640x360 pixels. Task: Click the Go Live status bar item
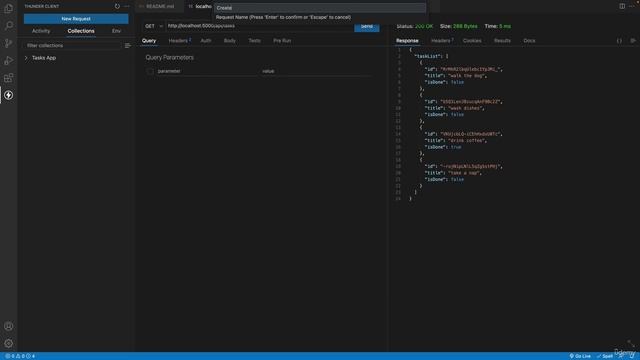point(580,356)
